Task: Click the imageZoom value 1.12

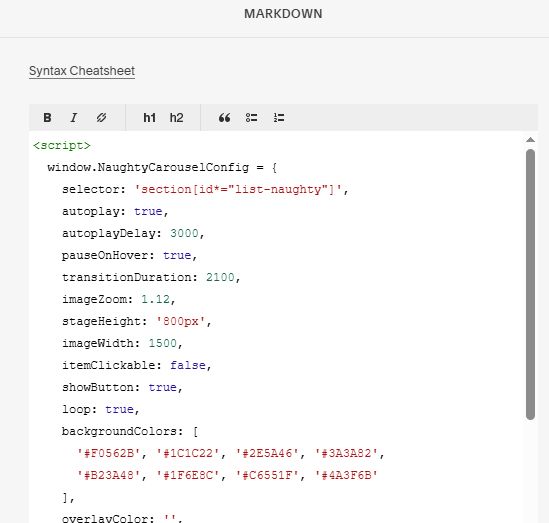Action: [155, 299]
